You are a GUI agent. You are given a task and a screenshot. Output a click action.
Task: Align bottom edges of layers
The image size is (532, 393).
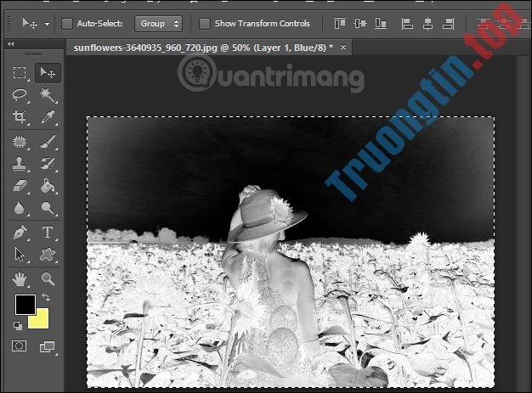tap(381, 24)
